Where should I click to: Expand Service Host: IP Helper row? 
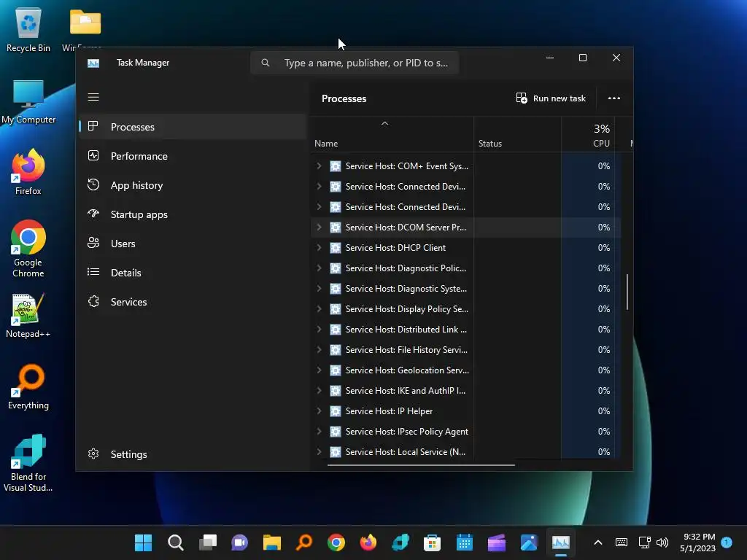[x=319, y=411]
